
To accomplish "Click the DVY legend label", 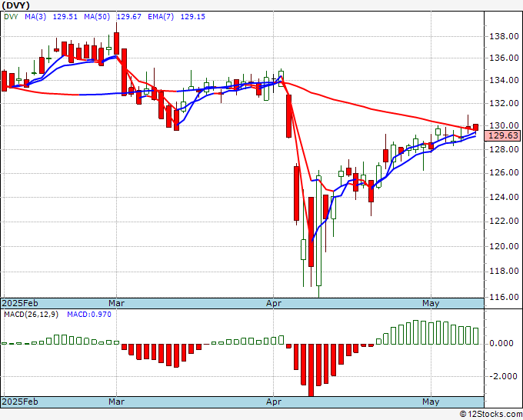I will [11, 17].
